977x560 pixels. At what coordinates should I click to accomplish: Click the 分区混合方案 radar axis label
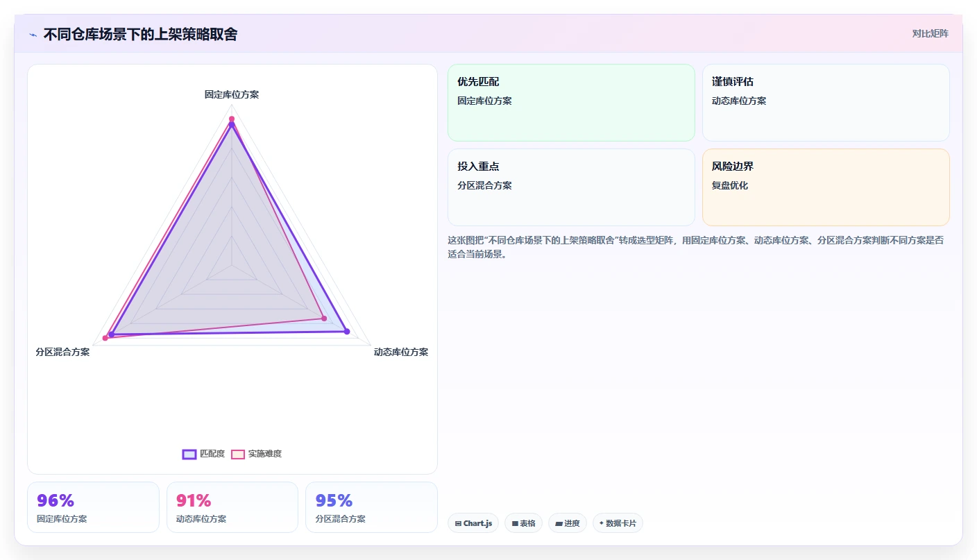[x=62, y=353]
